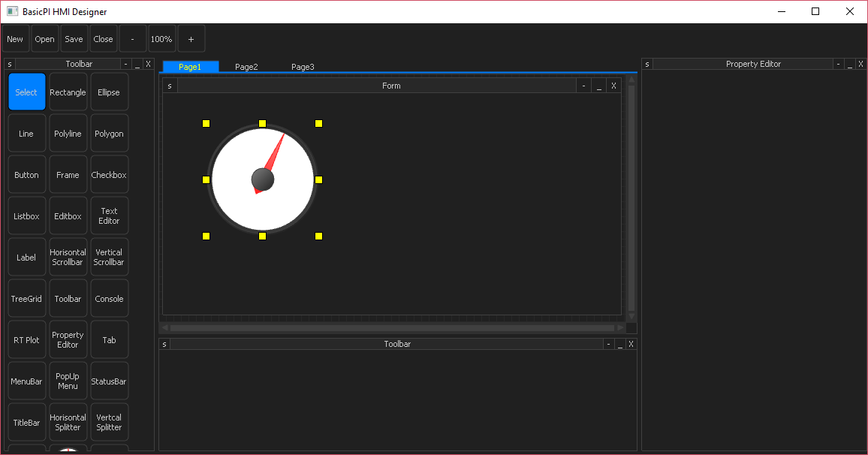Maximize the BasicPI HMI Designer window
Screen dimensions: 868x455
[815, 11]
